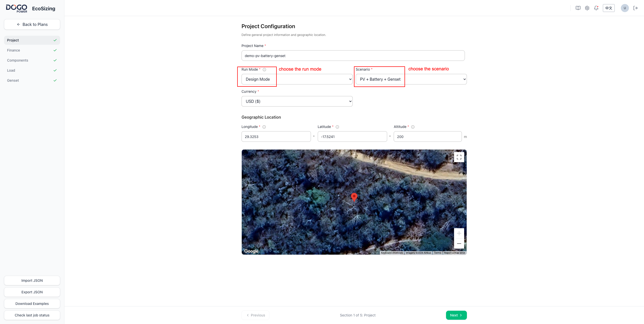This screenshot has width=644, height=324.
Task: Click the Previous button
Action: (255, 315)
